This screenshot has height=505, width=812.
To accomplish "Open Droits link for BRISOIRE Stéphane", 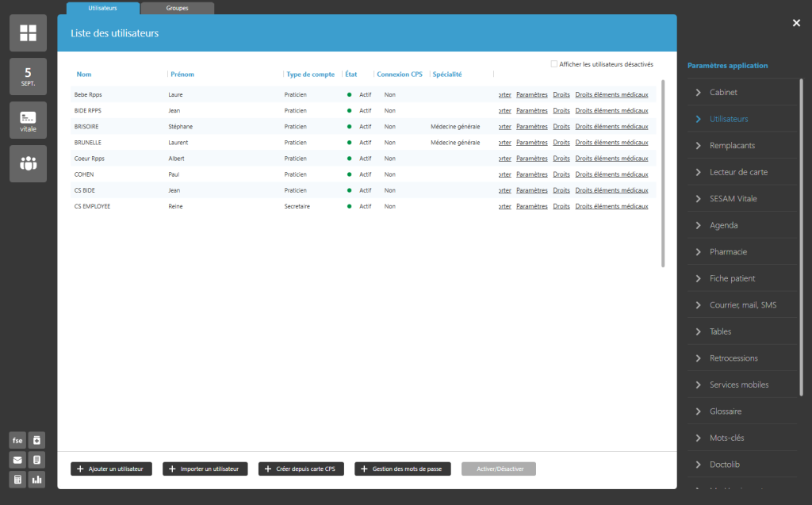I will click(x=561, y=127).
